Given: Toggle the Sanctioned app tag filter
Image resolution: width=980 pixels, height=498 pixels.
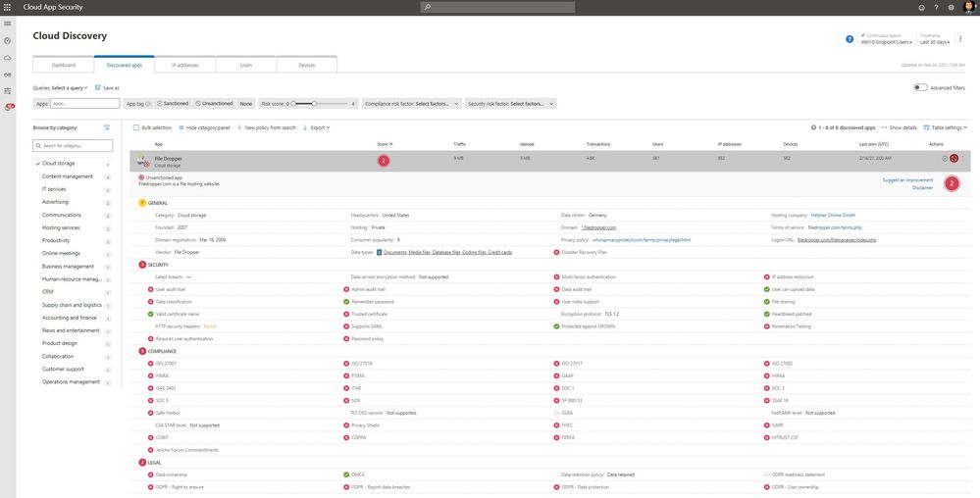Looking at the screenshot, I should (x=173, y=104).
